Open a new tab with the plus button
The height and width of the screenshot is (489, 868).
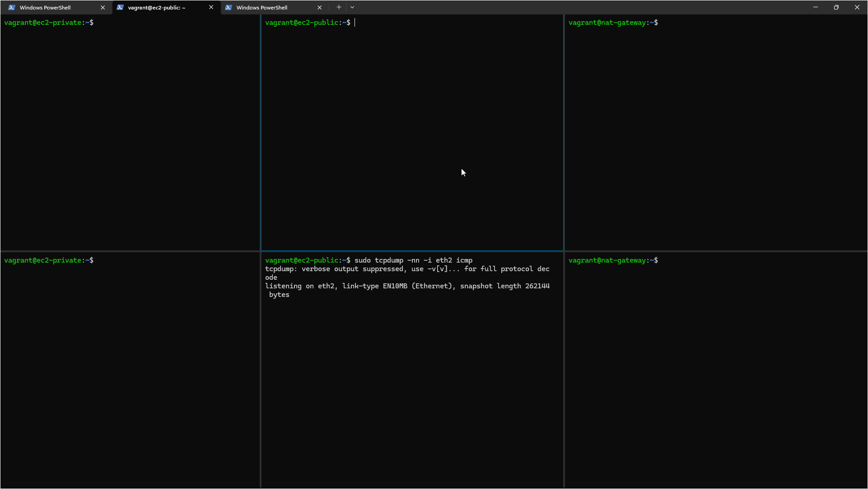[339, 7]
